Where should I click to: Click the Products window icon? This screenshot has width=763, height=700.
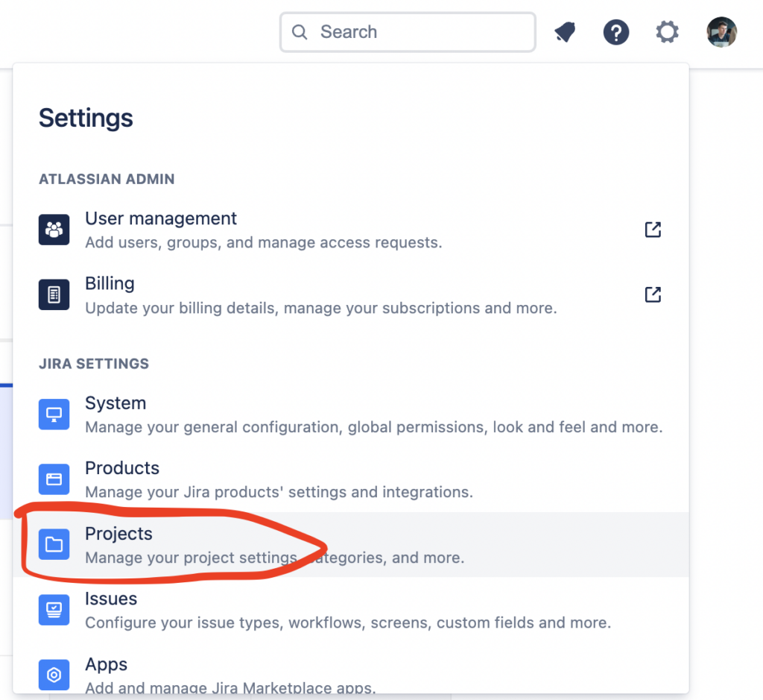54,479
